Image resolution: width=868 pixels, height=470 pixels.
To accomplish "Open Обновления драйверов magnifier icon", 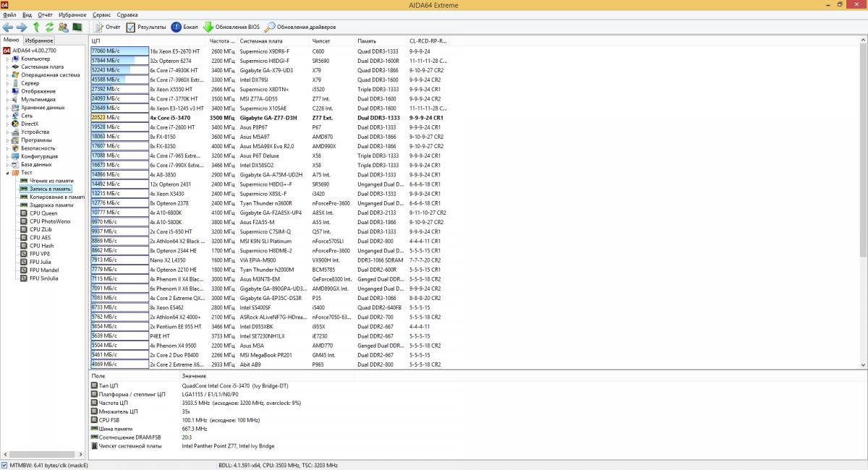I will 270,27.
